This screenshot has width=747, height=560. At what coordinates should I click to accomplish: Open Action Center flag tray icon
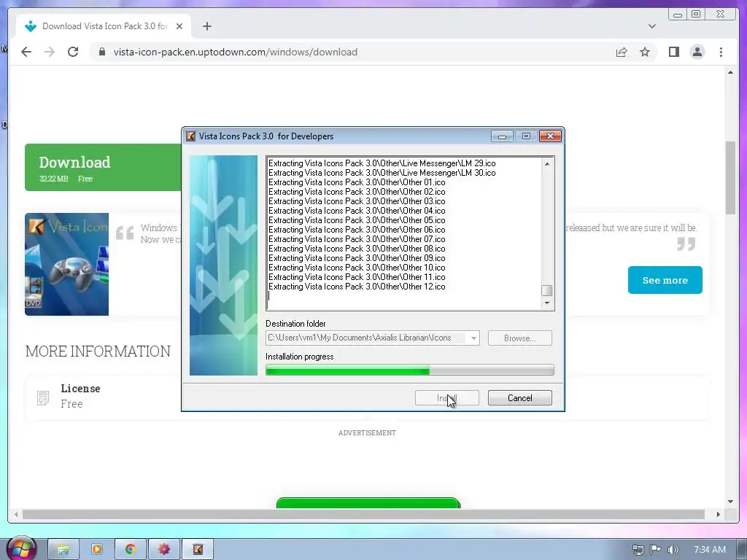pyautogui.click(x=656, y=550)
